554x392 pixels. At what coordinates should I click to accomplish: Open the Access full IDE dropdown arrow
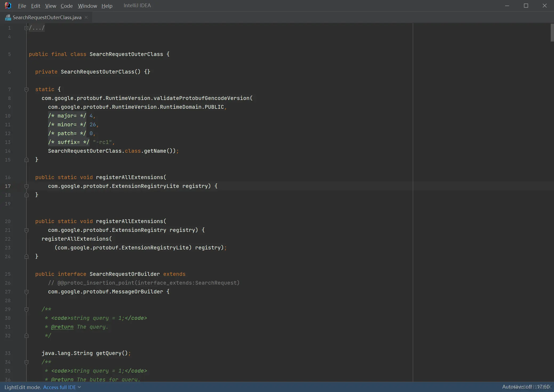point(79,387)
